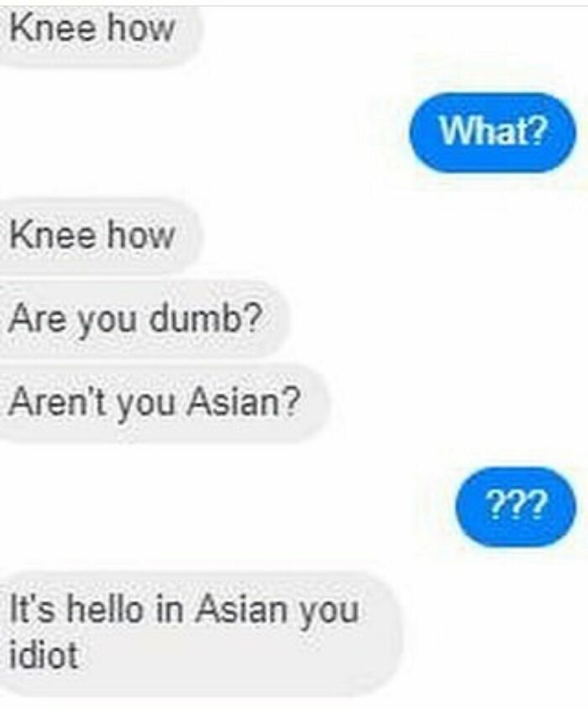588x709 pixels.
Task: Click "Knee" in the topmost cropped bubble
Action: coord(52,28)
